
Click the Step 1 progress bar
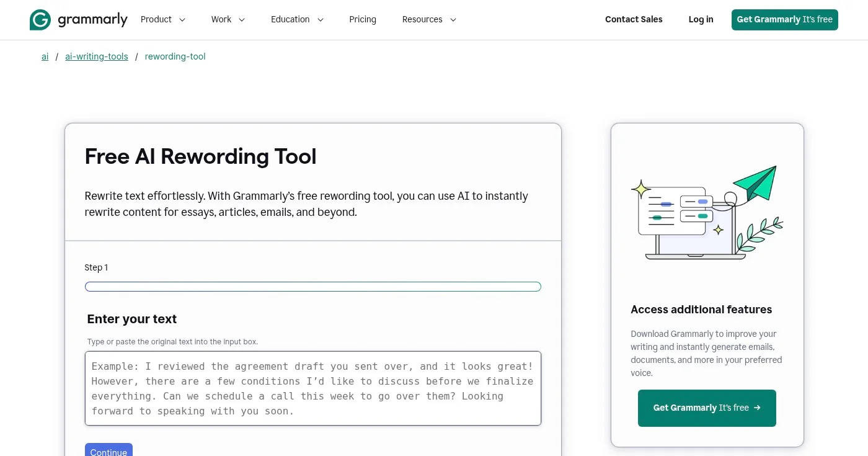click(313, 287)
